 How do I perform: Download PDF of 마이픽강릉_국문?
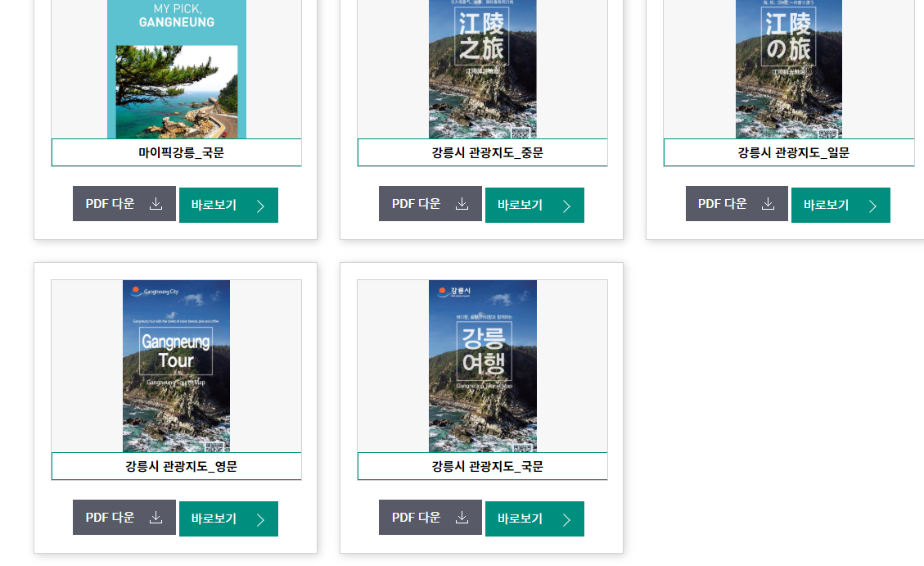[124, 203]
